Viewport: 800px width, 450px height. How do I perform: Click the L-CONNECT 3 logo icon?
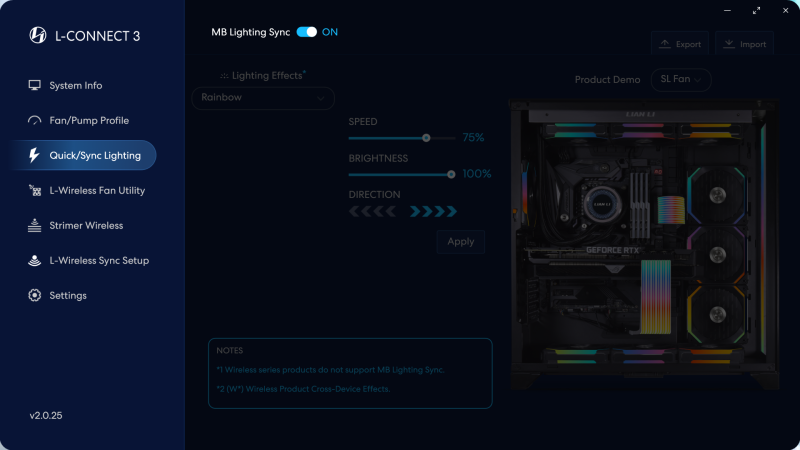[38, 35]
